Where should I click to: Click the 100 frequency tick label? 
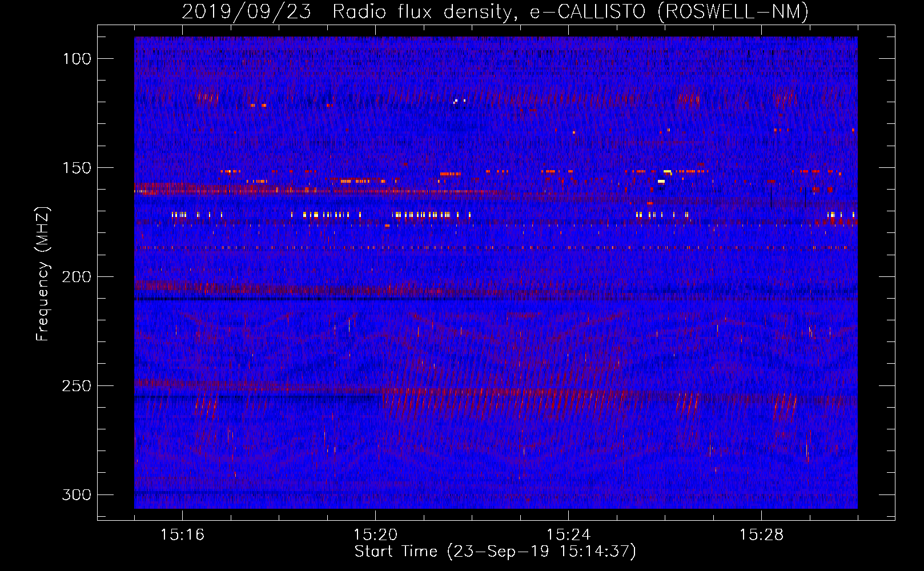[x=77, y=59]
